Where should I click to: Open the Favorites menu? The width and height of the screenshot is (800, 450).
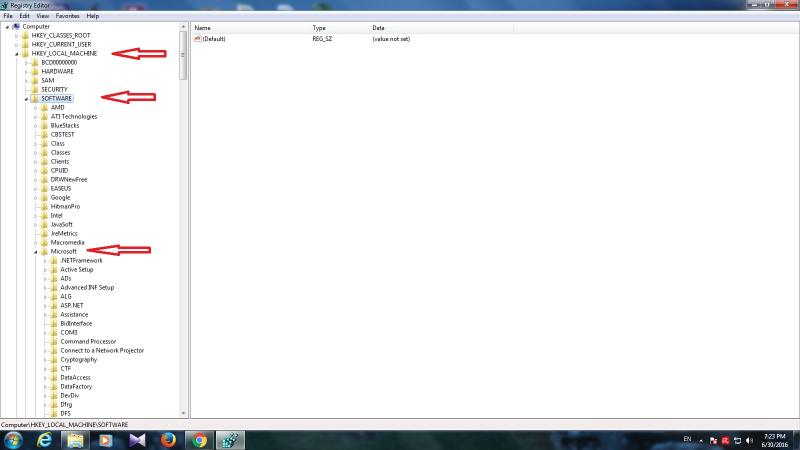coord(67,16)
